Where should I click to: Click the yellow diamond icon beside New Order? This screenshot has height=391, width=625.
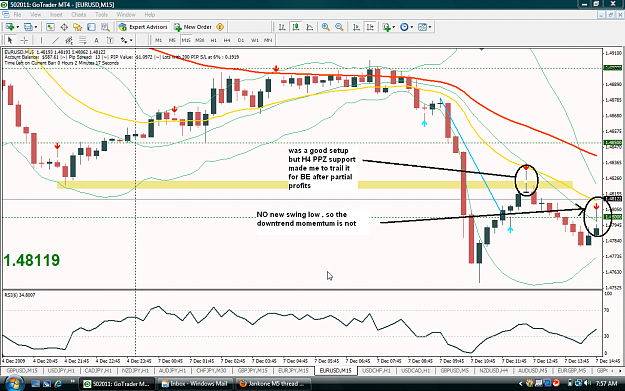pyautogui.click(x=220, y=27)
